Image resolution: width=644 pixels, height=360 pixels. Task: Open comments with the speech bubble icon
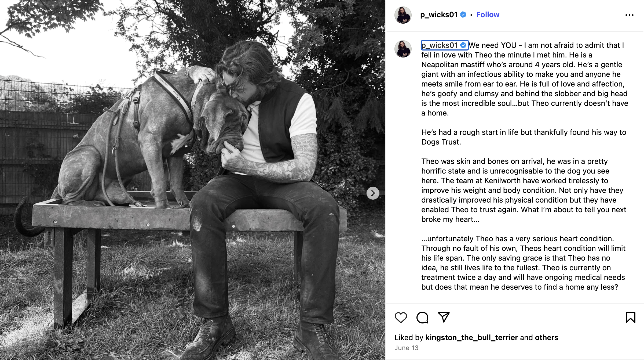[422, 318]
